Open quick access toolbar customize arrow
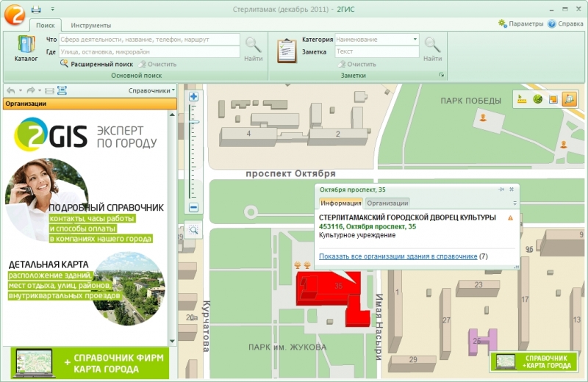588x382 pixels. 52,9
